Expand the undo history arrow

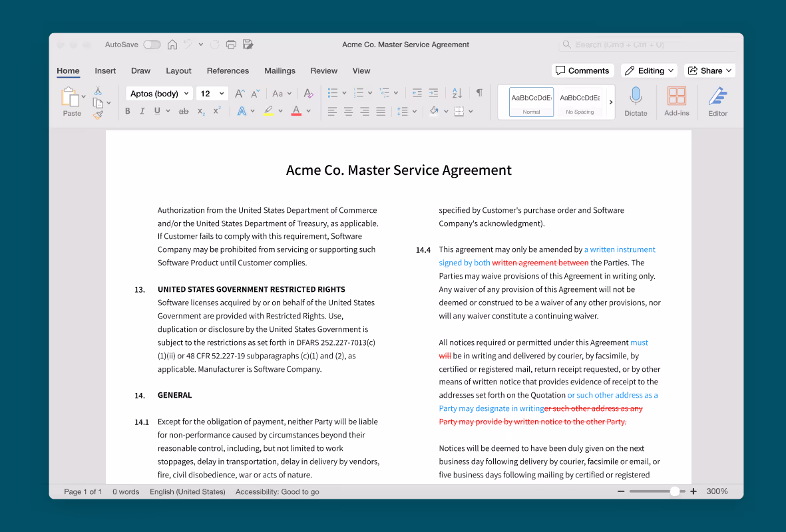tap(200, 45)
